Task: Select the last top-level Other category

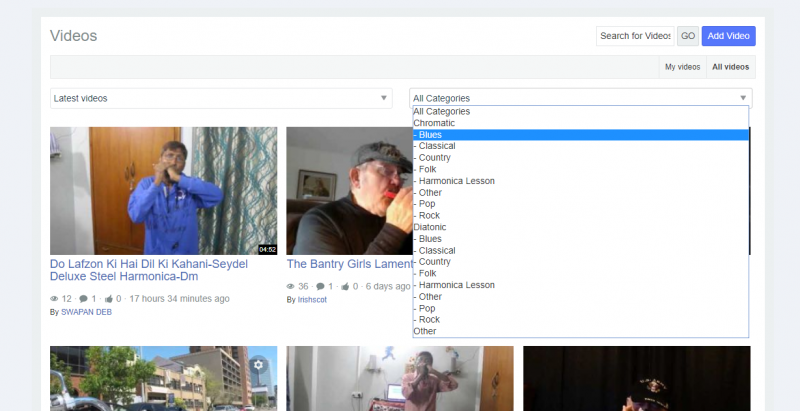Action: (581, 331)
